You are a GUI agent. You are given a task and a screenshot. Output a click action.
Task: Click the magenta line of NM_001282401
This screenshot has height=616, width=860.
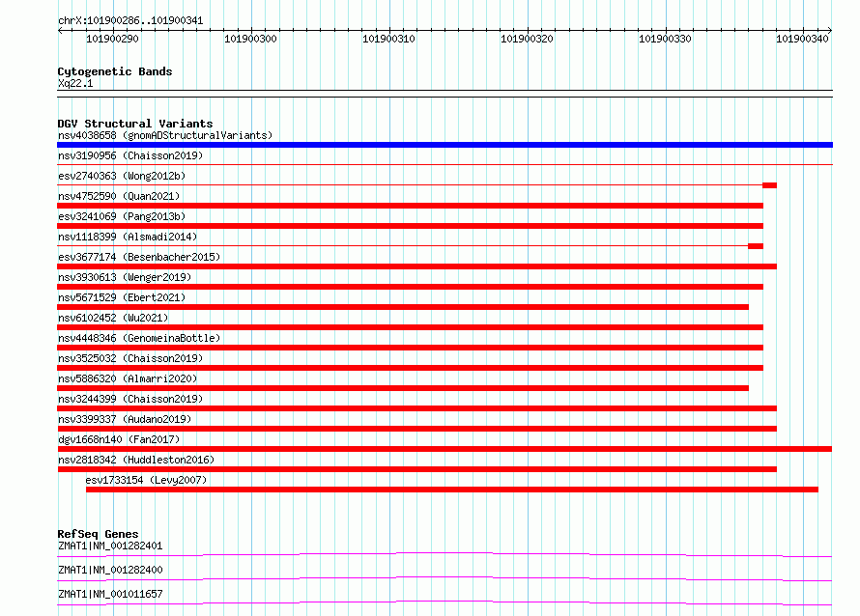coord(444,553)
